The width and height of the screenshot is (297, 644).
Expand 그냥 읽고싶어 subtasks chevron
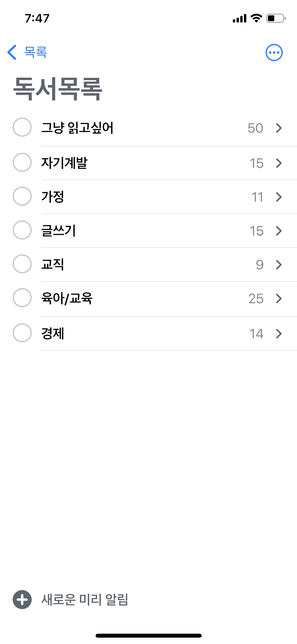(x=279, y=128)
